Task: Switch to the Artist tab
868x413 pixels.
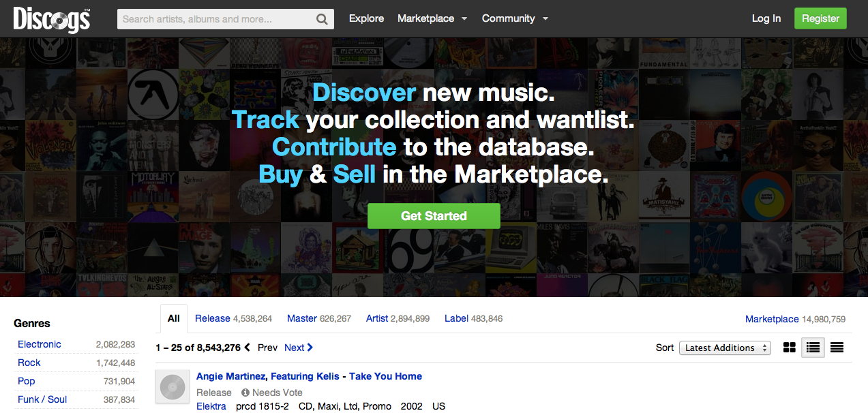Action: click(377, 318)
